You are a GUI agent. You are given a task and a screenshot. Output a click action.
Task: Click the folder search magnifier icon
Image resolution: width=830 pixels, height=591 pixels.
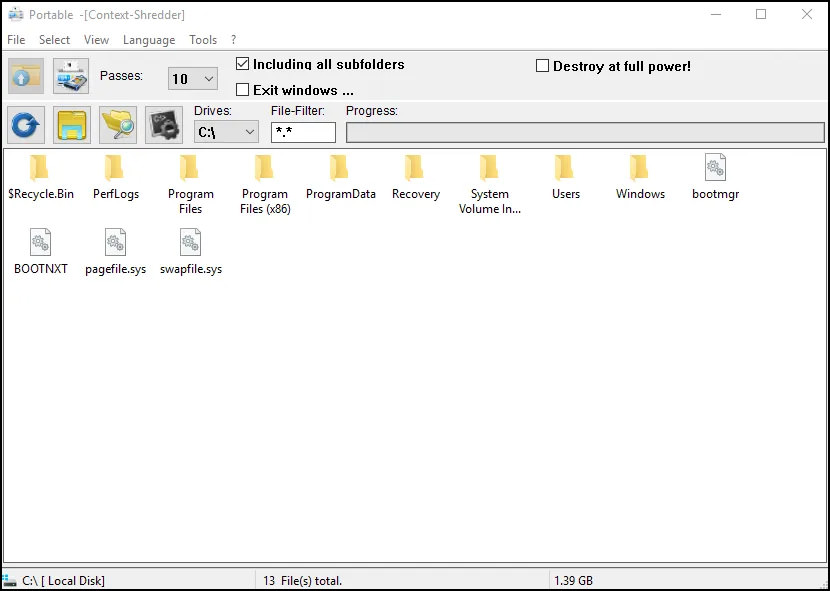pos(118,125)
